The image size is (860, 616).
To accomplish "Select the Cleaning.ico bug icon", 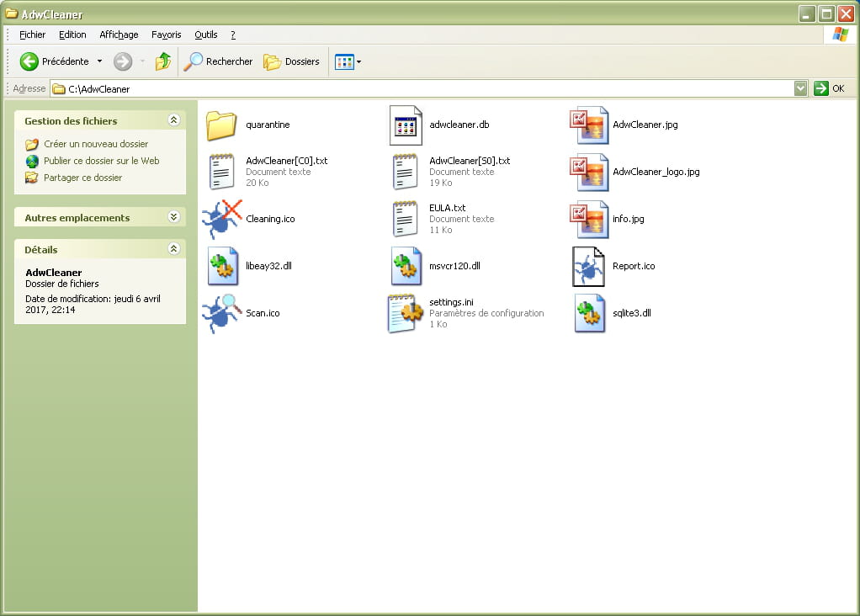I will pos(222,219).
